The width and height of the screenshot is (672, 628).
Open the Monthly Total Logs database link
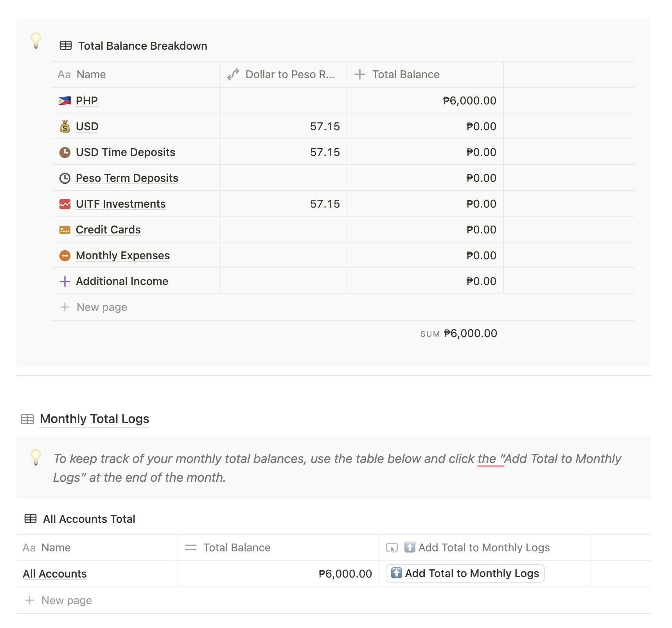(x=95, y=419)
